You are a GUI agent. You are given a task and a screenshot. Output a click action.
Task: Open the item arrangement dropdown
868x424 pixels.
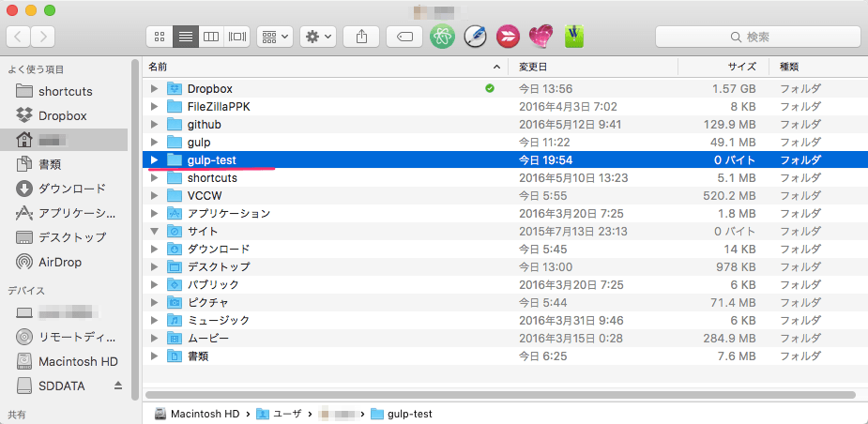click(x=275, y=38)
